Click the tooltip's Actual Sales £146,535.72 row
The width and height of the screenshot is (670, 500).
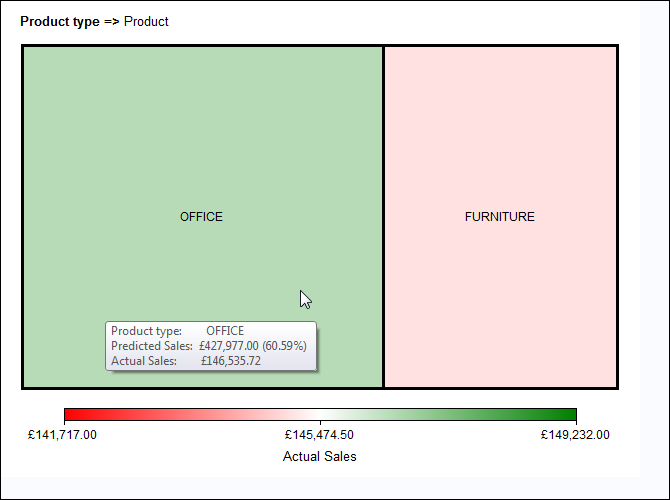click(x=186, y=361)
